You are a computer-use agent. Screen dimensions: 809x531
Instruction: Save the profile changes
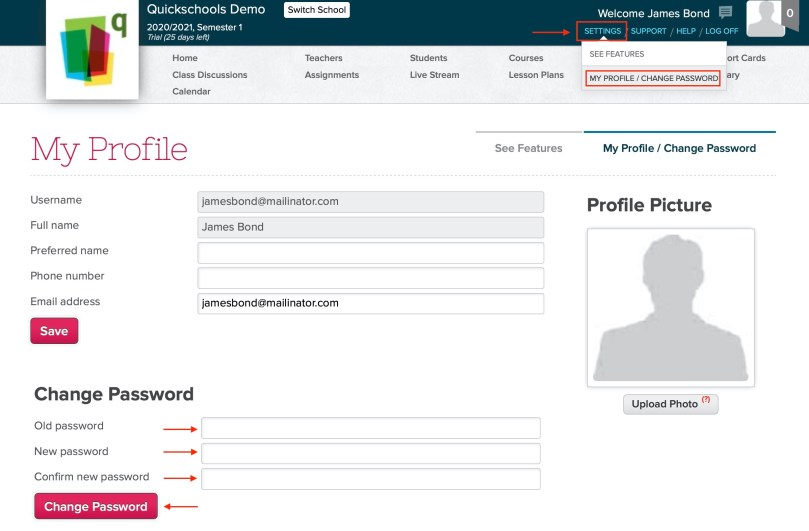54,331
